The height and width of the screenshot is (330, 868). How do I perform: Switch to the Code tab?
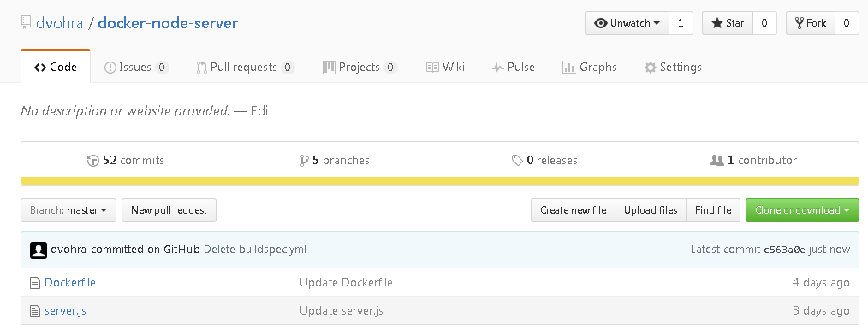tap(56, 68)
